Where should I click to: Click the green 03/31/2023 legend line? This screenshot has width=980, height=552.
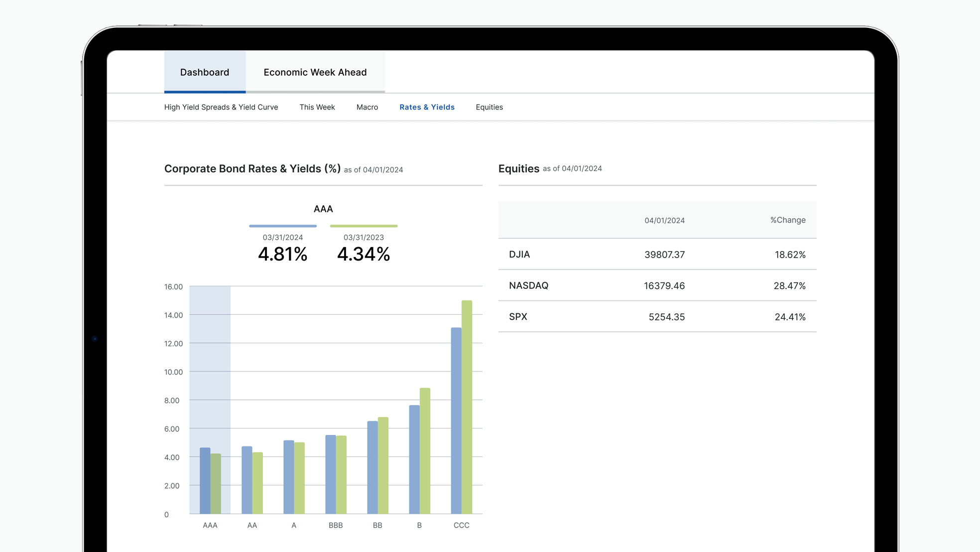pyautogui.click(x=364, y=226)
